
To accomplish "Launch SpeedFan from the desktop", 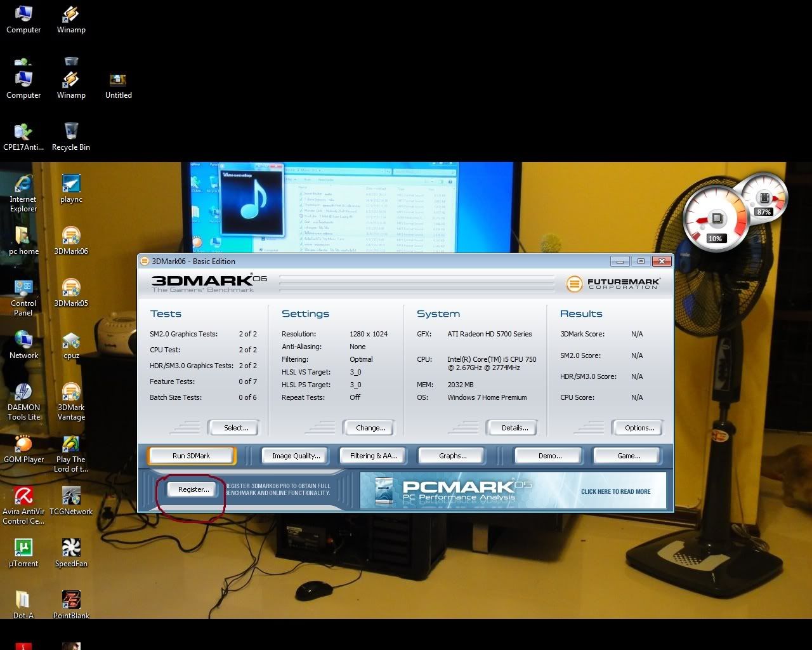I will point(71,549).
